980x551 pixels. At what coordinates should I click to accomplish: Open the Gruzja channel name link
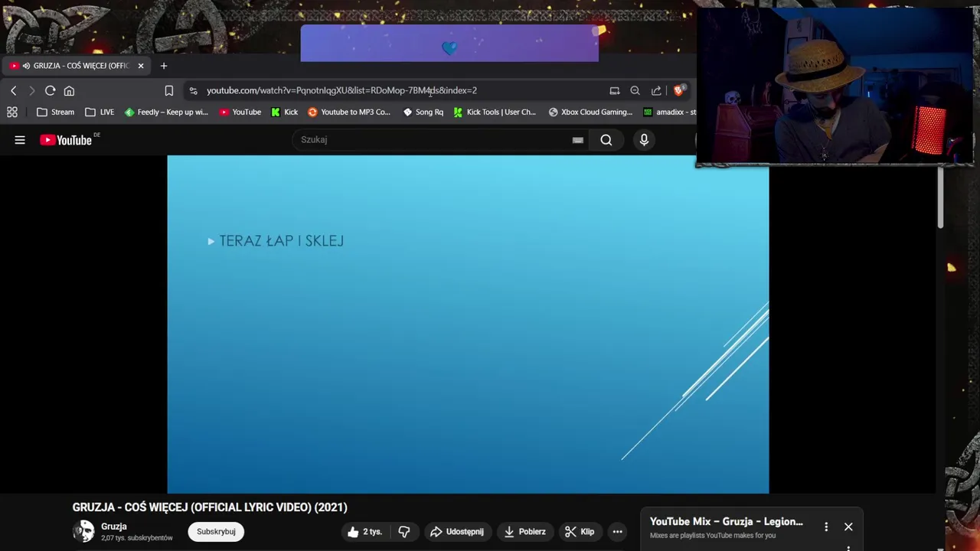(114, 527)
